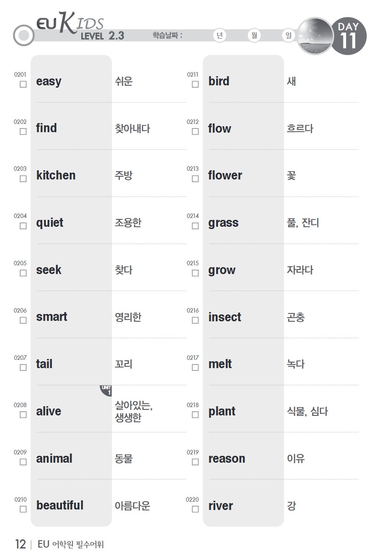This screenshot has height=560, width=392.
Task: Check the box for word 0201 easy
Action: point(23,84)
